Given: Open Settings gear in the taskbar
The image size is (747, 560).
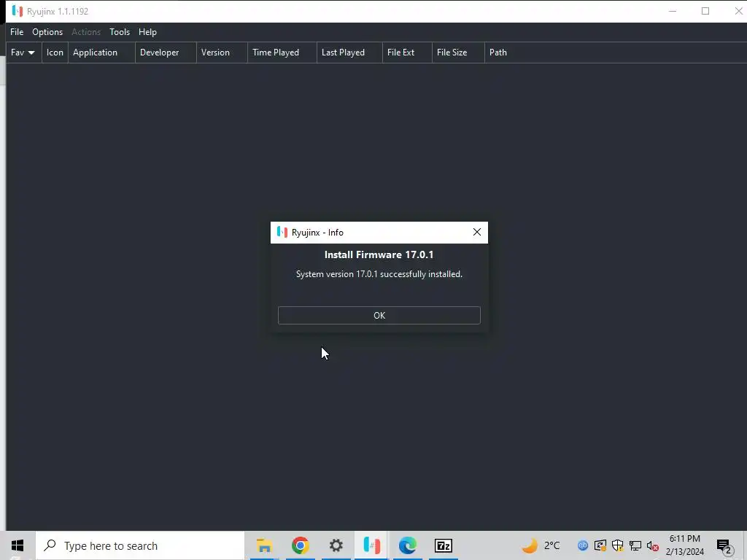Looking at the screenshot, I should (336, 545).
